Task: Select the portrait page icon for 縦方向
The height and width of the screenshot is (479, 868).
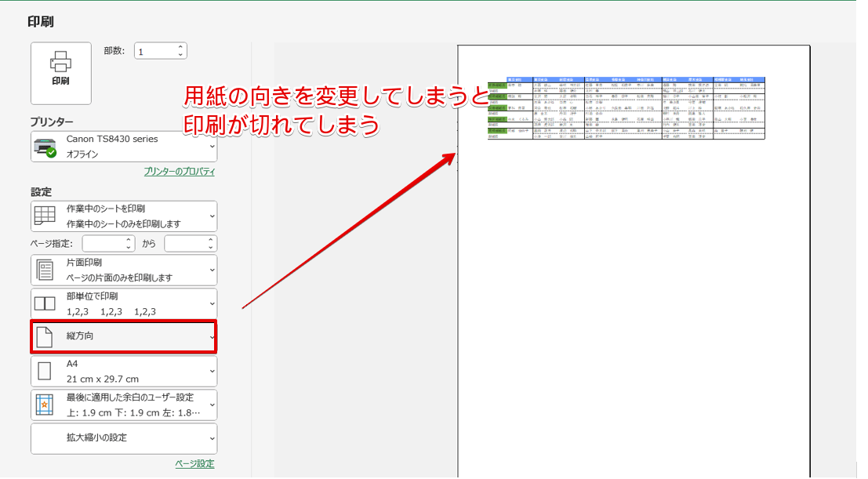Action: click(x=44, y=338)
